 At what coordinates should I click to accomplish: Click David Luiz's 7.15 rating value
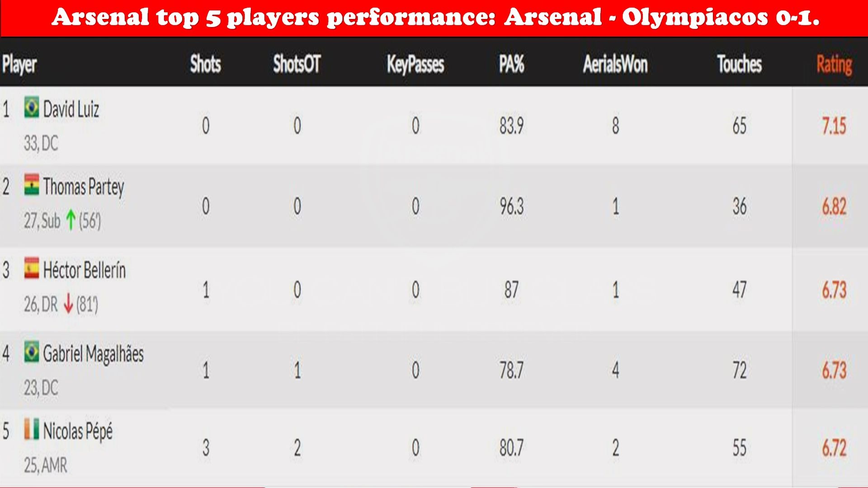(834, 126)
